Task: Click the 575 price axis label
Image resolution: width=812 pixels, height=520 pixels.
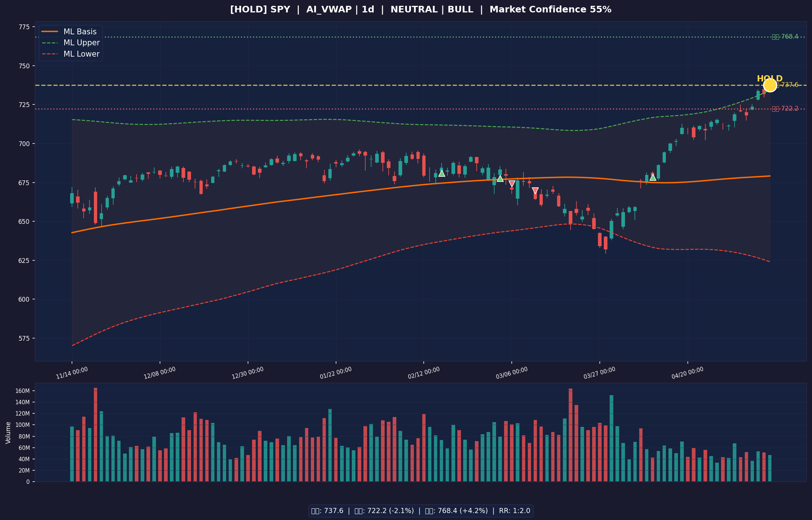Action: (x=24, y=338)
